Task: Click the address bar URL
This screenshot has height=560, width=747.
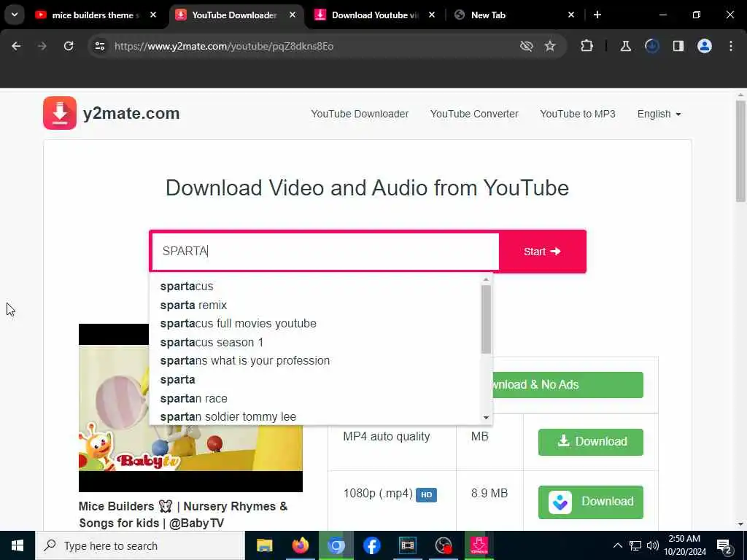Action: tap(223, 46)
